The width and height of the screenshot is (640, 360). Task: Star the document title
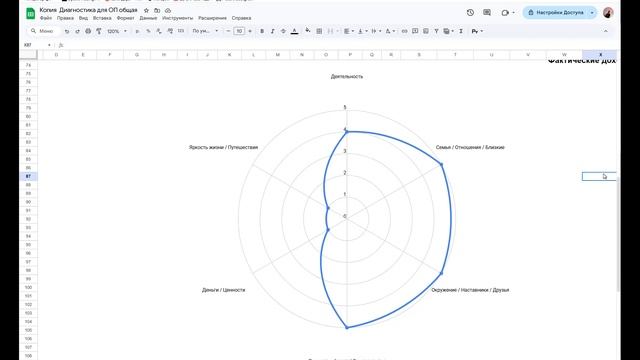[146, 10]
